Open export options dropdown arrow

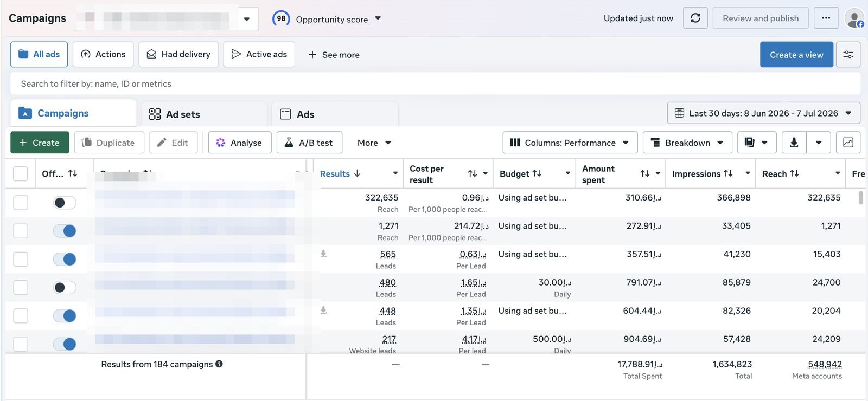[819, 143]
